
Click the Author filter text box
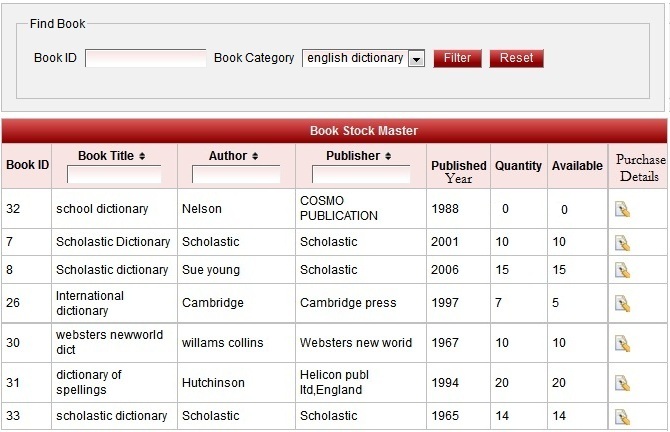[x=236, y=175]
